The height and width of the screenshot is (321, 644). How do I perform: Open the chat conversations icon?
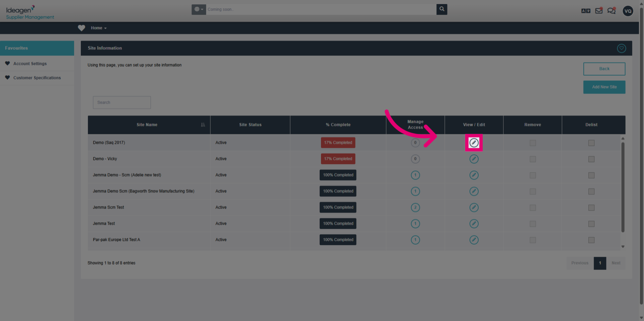point(611,11)
